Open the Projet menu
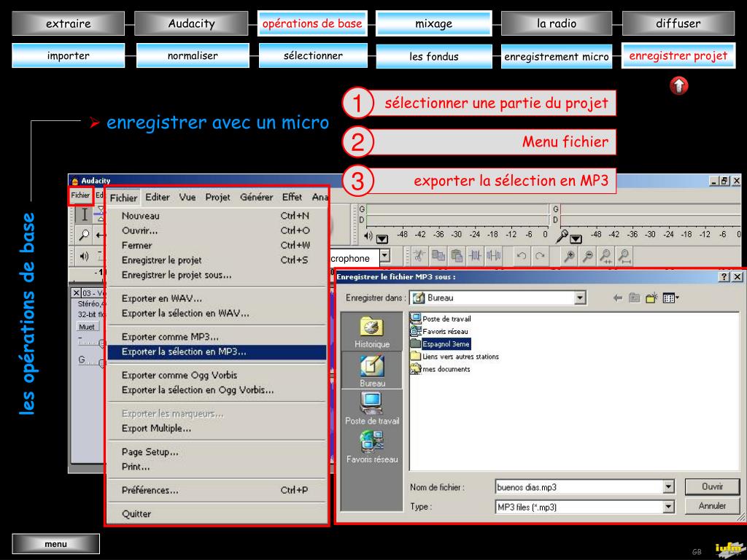Viewport: 747px width, 560px height. 217,197
